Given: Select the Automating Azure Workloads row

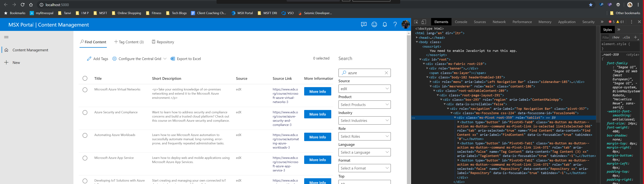Looking at the screenshot, I should (x=85, y=135).
